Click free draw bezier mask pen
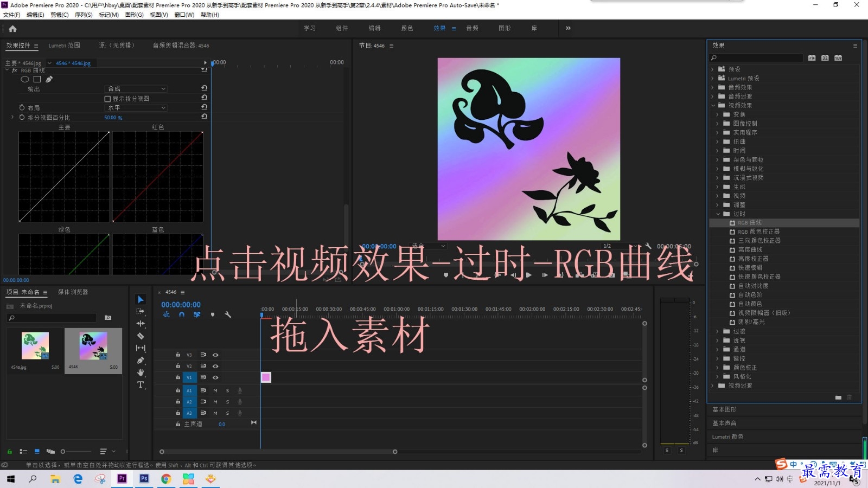This screenshot has width=868, height=488. [x=49, y=79]
